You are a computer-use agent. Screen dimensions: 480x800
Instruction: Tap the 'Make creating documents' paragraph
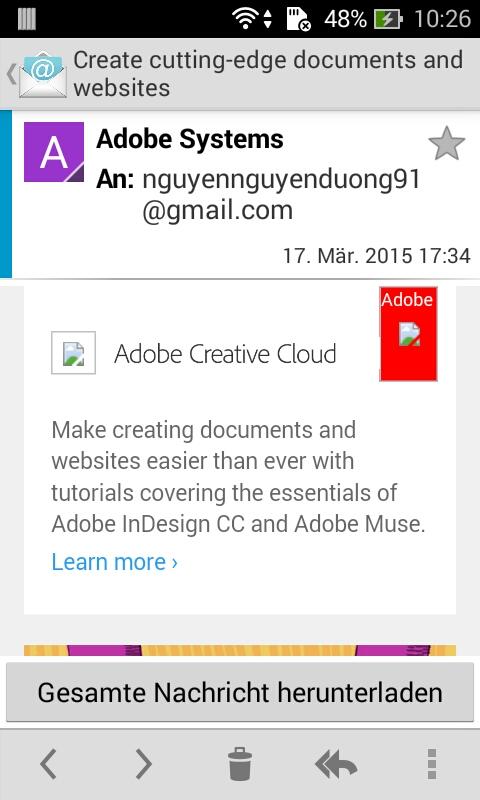tap(238, 477)
